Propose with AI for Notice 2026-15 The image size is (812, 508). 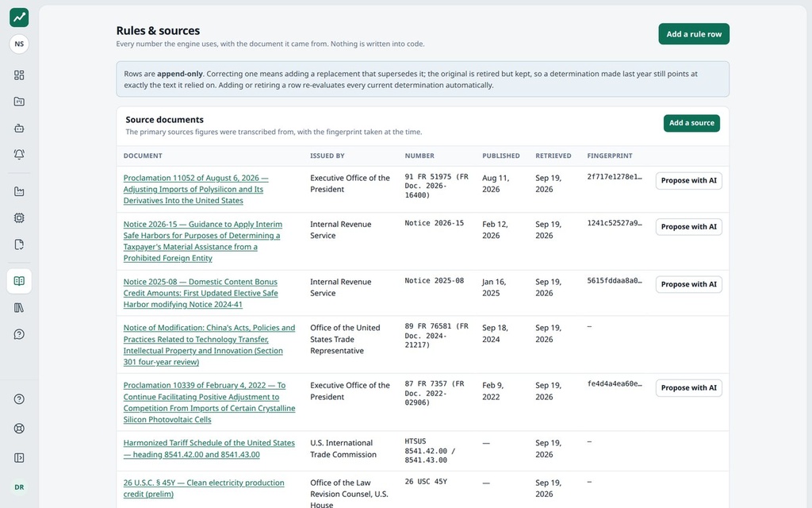point(689,226)
